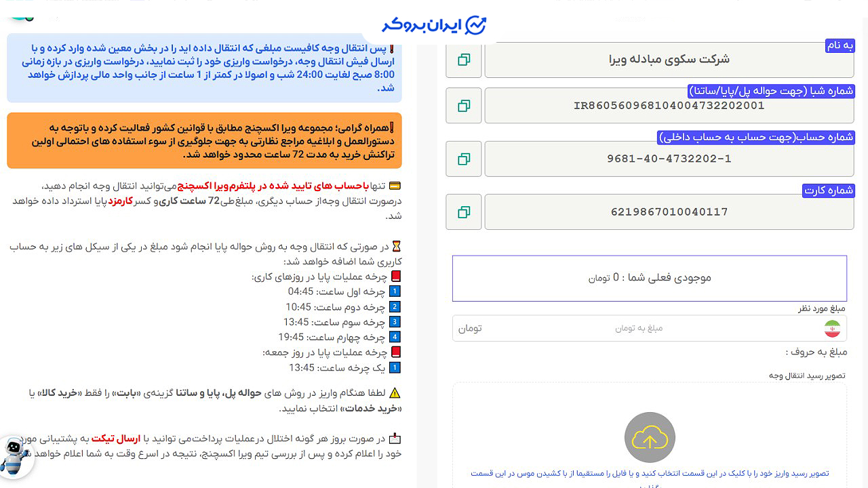Screen dimensions: 868x488
Task: Click the مبلغ مورد نظر label
Action: (x=823, y=308)
